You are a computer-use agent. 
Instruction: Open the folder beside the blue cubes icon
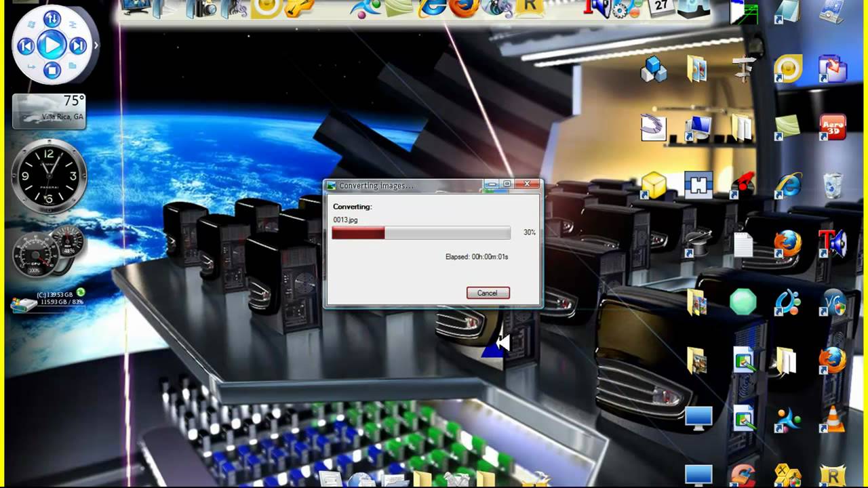coord(698,68)
